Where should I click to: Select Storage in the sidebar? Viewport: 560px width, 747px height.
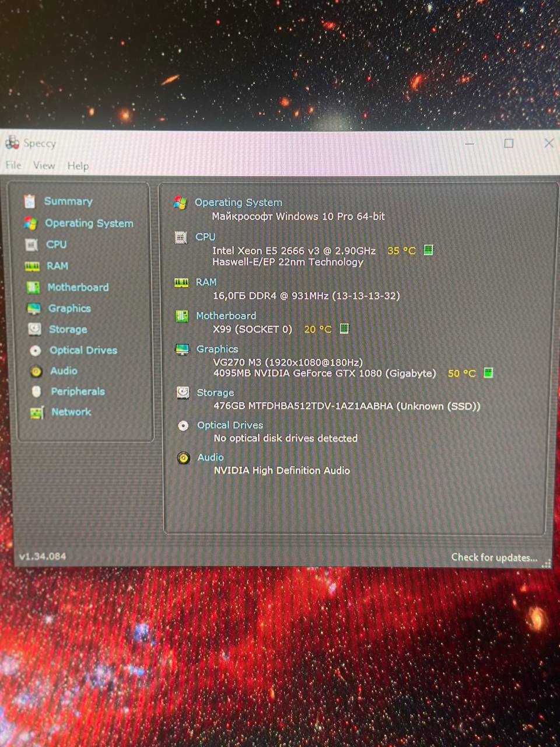(68, 329)
